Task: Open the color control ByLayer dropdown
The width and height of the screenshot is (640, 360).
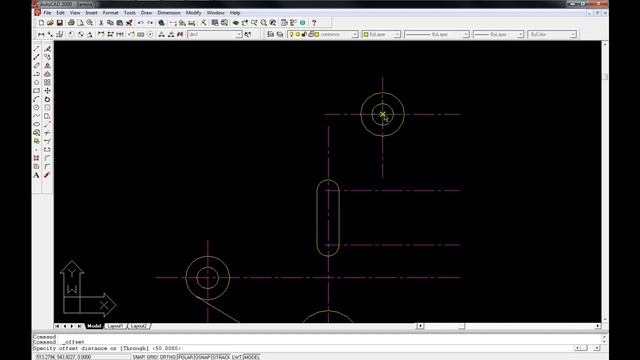Action: point(381,35)
